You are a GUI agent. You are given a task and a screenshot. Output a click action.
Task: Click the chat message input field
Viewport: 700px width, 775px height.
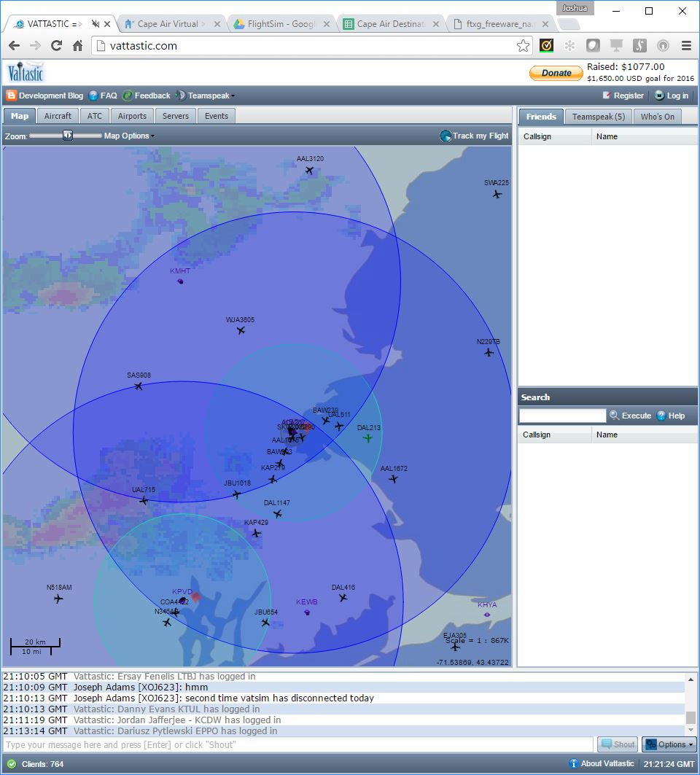(x=298, y=744)
